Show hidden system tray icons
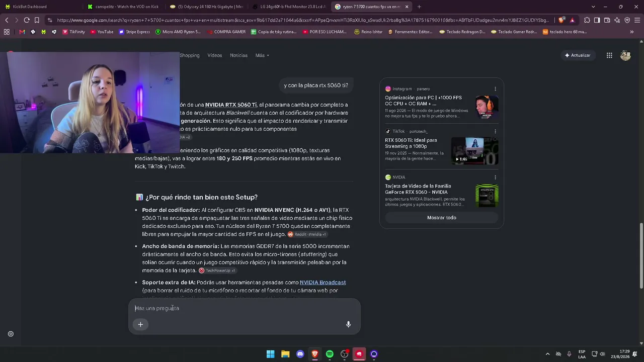This screenshot has height=362, width=644. click(x=547, y=354)
